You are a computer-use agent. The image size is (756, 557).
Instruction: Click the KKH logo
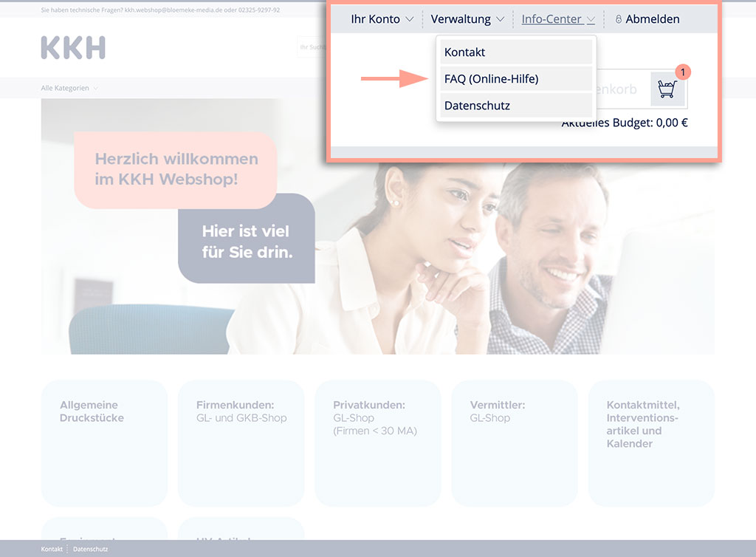click(73, 47)
